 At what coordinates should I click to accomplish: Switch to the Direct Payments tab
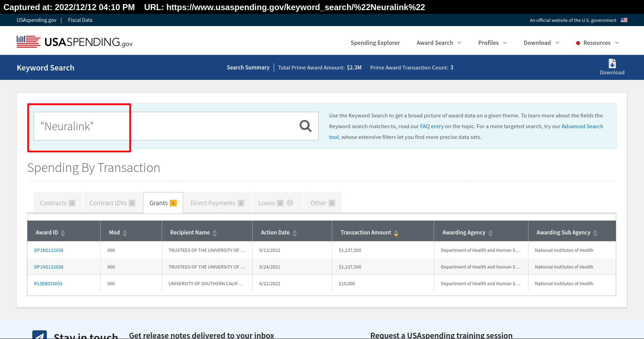217,202
